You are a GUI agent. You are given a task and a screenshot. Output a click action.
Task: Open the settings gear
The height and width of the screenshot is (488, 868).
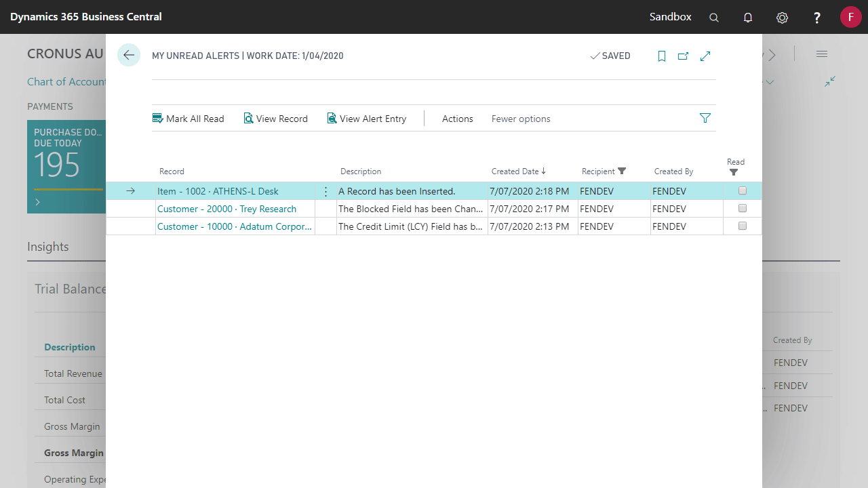click(x=783, y=18)
